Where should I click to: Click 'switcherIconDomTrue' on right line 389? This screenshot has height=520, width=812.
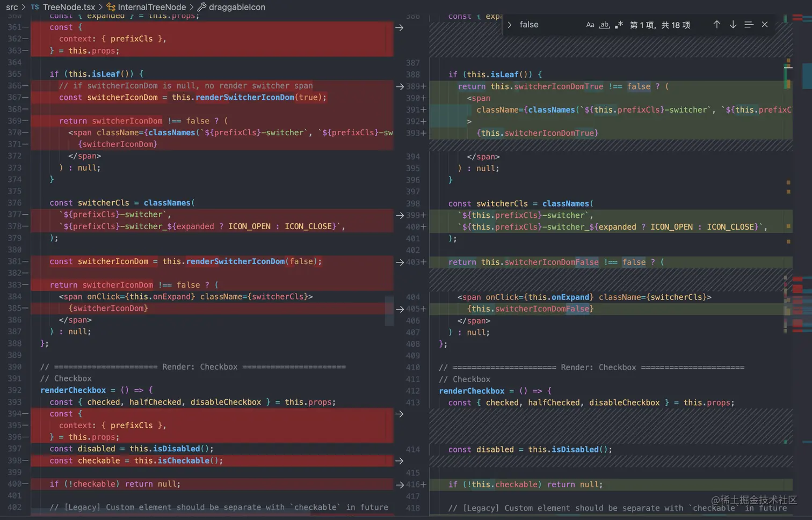tap(559, 86)
